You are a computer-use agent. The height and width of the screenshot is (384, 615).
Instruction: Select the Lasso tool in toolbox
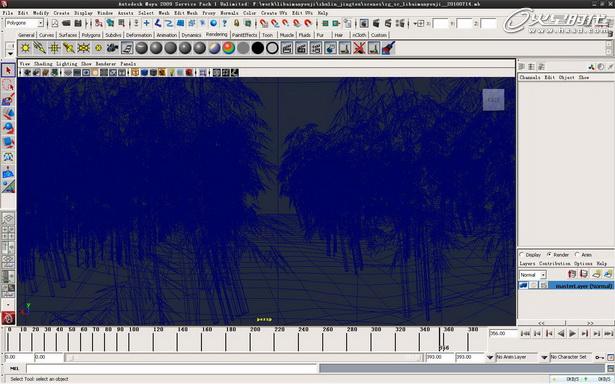[8, 85]
